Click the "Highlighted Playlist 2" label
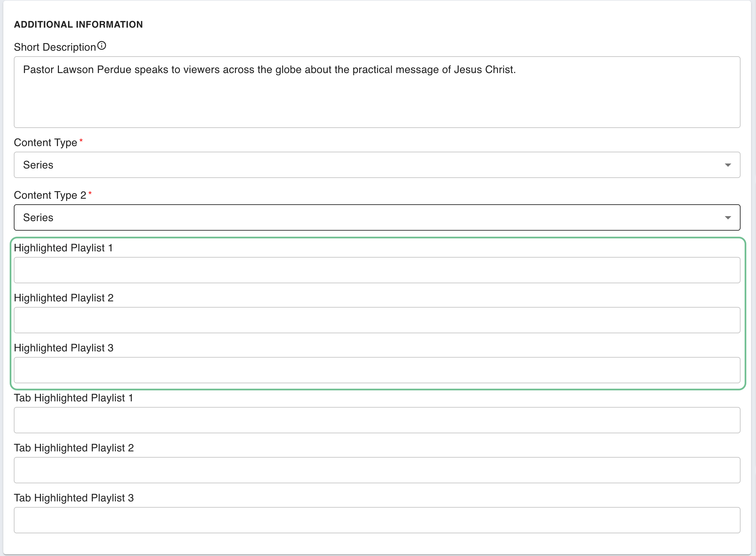756x556 pixels. coord(63,298)
